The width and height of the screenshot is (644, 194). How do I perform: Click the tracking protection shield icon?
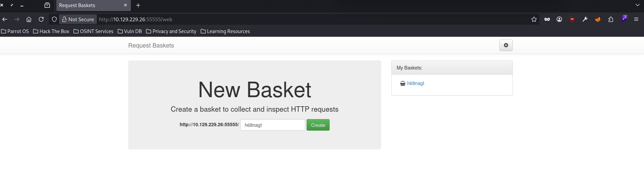coord(54,19)
